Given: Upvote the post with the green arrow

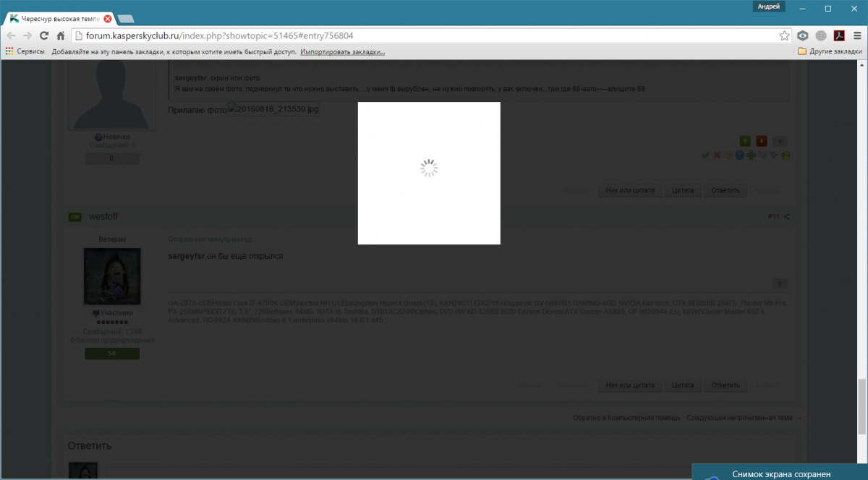Looking at the screenshot, I should click(744, 141).
